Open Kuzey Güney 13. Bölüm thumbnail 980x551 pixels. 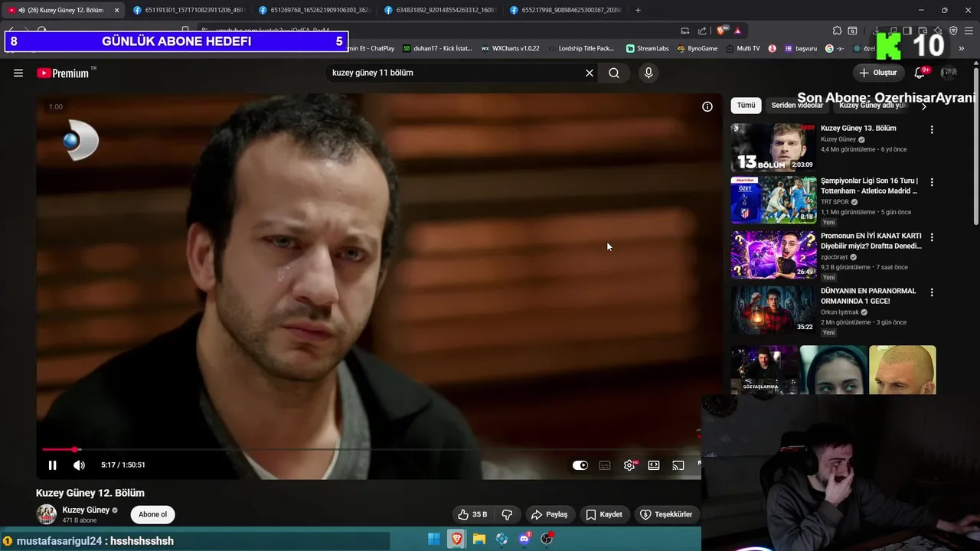coord(773,147)
